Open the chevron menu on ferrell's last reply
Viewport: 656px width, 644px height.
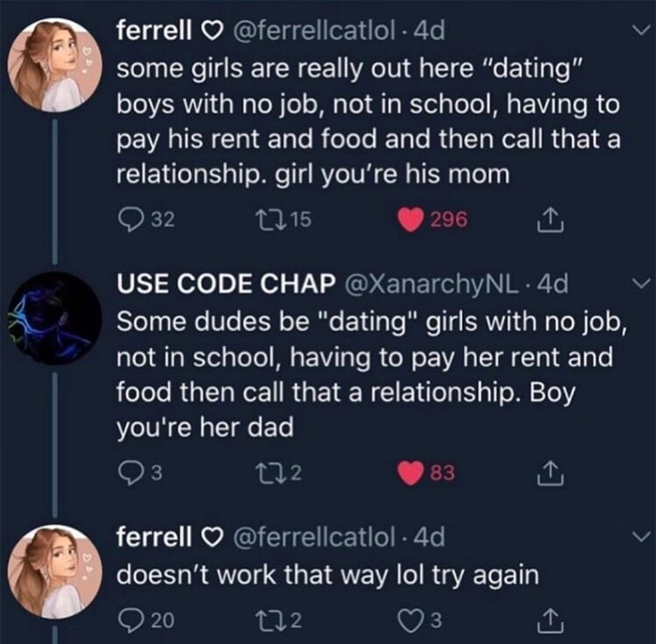point(640,536)
